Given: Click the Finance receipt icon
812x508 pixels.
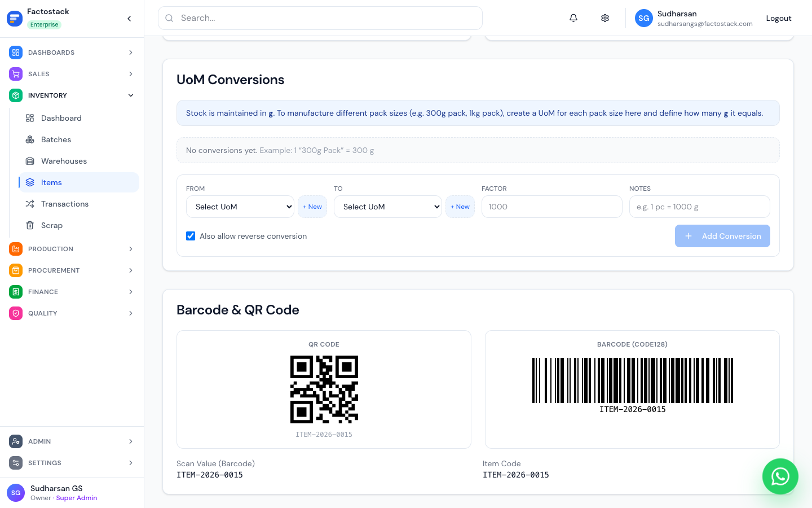Looking at the screenshot, I should [16, 292].
